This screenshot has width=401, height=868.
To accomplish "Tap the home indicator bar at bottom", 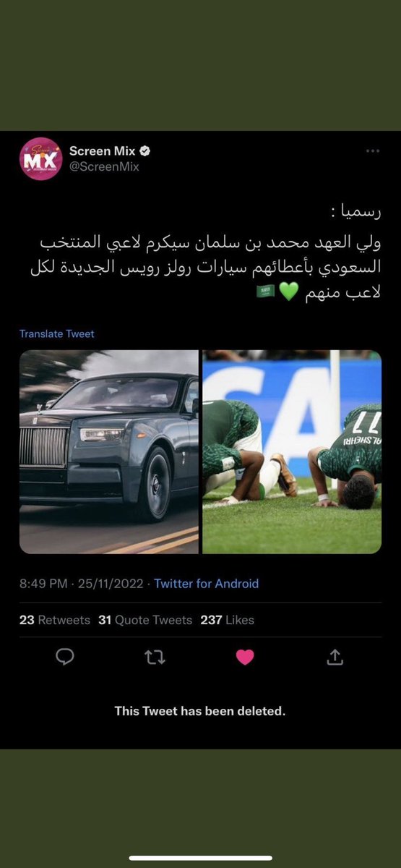I will (200, 859).
